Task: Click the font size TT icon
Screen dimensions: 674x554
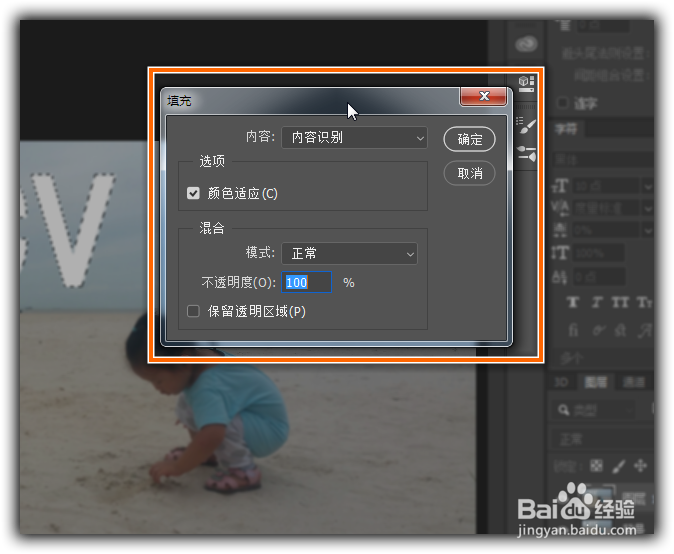Action: [560, 186]
